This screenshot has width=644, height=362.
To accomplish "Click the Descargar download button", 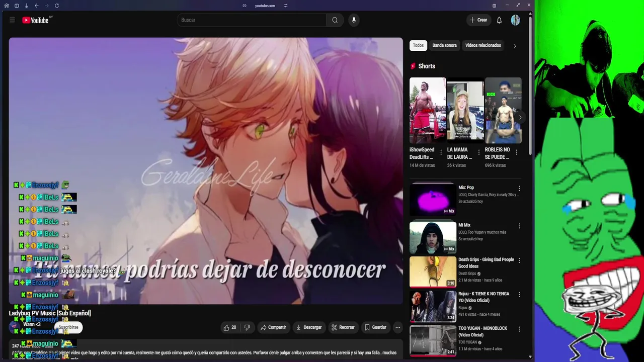I will pos(309,327).
